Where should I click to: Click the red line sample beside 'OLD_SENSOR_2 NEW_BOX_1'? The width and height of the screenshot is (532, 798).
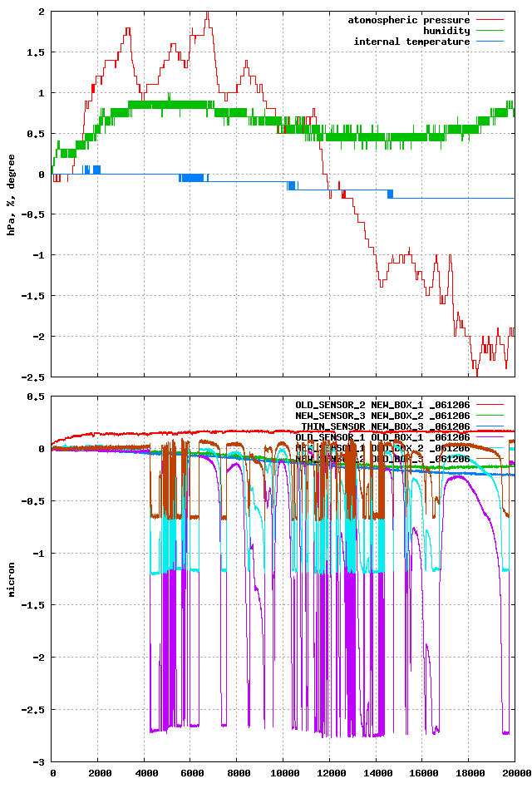(490, 405)
